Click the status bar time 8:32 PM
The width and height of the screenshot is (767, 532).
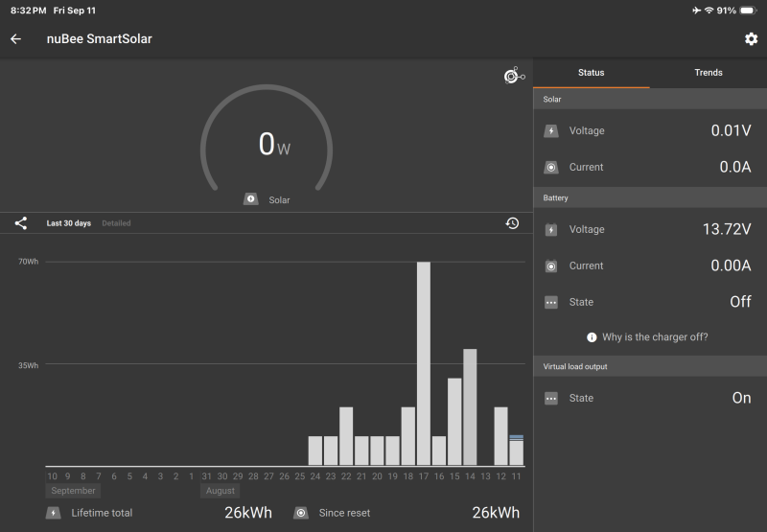click(29, 11)
